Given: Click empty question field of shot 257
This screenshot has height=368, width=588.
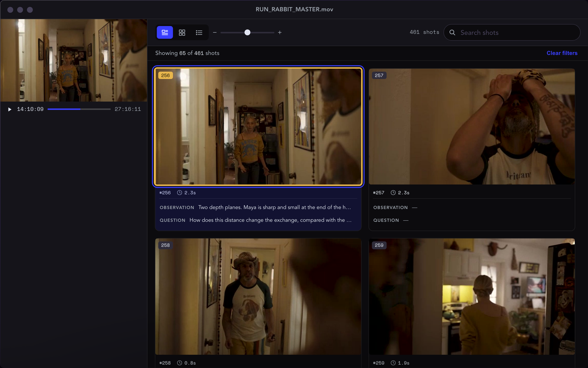Looking at the screenshot, I should coord(406,220).
